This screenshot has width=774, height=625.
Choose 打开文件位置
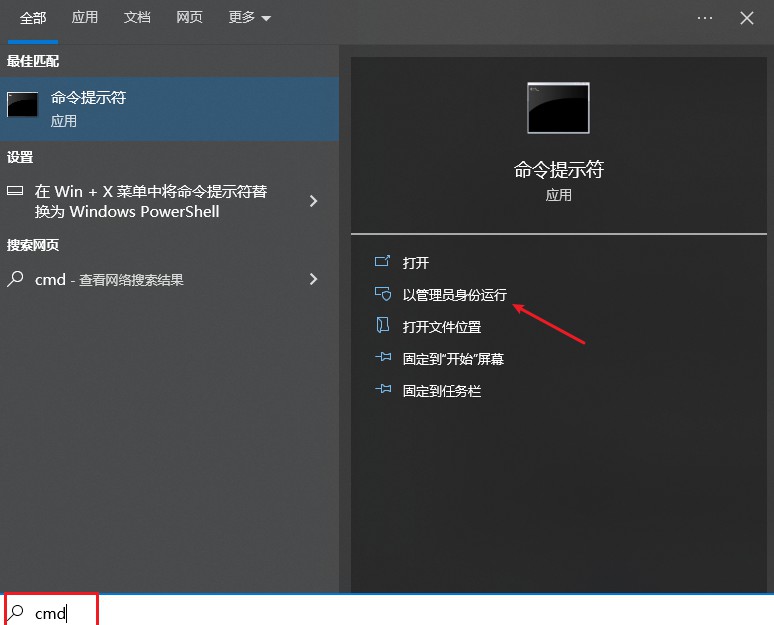coord(442,327)
